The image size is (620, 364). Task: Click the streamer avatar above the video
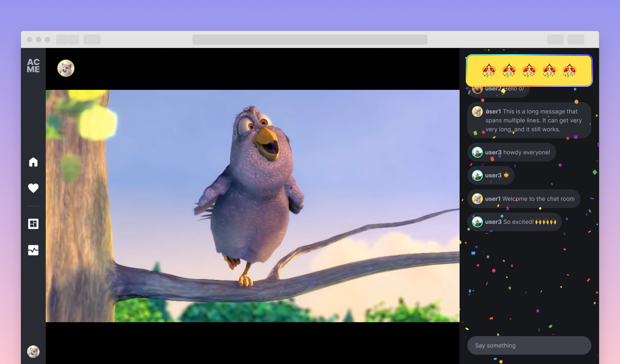point(66,68)
